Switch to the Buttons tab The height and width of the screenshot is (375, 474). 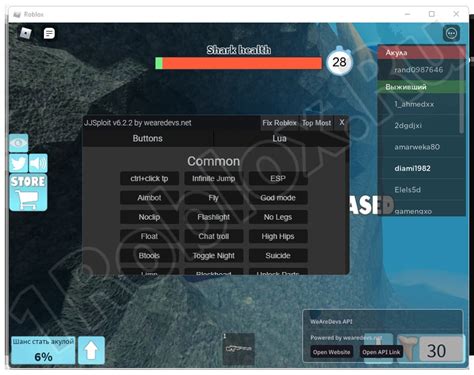148,138
